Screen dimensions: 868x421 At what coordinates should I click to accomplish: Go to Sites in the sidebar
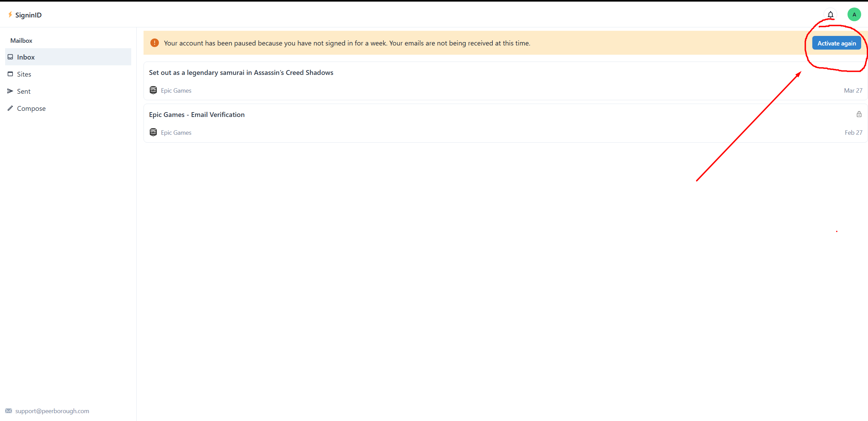(24, 74)
